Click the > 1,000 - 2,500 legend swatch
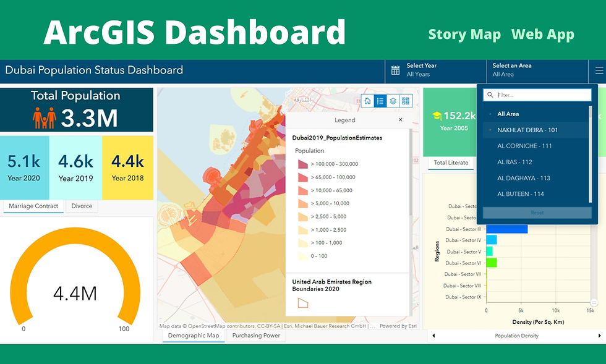Screen dimensions: 606x364 (303, 230)
